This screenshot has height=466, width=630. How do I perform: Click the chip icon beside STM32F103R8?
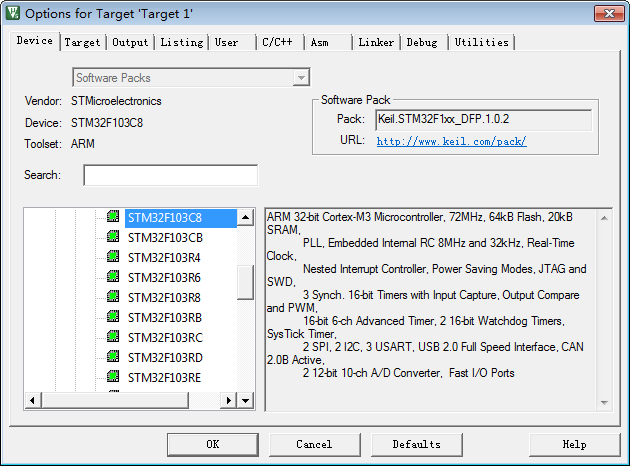[x=113, y=296]
